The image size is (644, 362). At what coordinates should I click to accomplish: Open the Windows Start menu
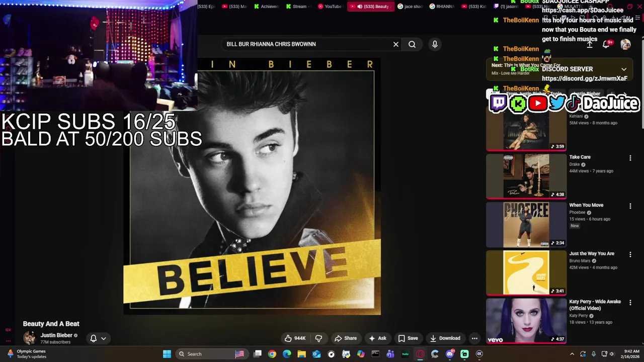pyautogui.click(x=167, y=354)
